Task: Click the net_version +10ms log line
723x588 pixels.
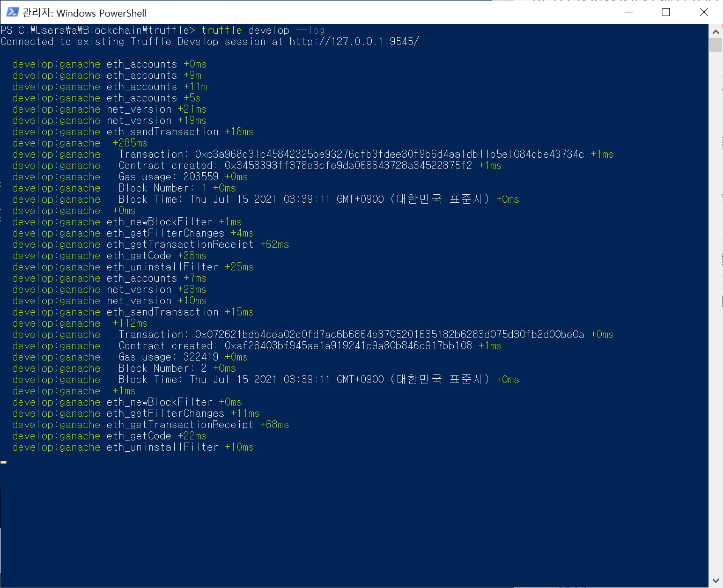Action: 109,300
